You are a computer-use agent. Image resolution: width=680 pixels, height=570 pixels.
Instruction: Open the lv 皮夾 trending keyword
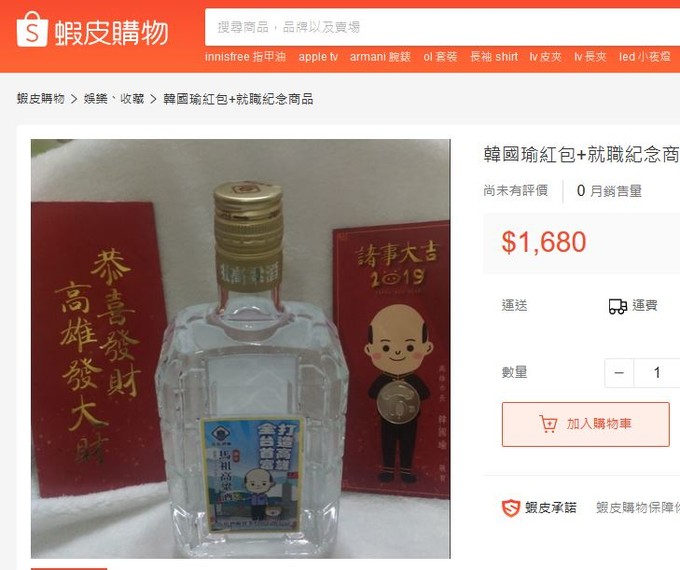(x=546, y=57)
